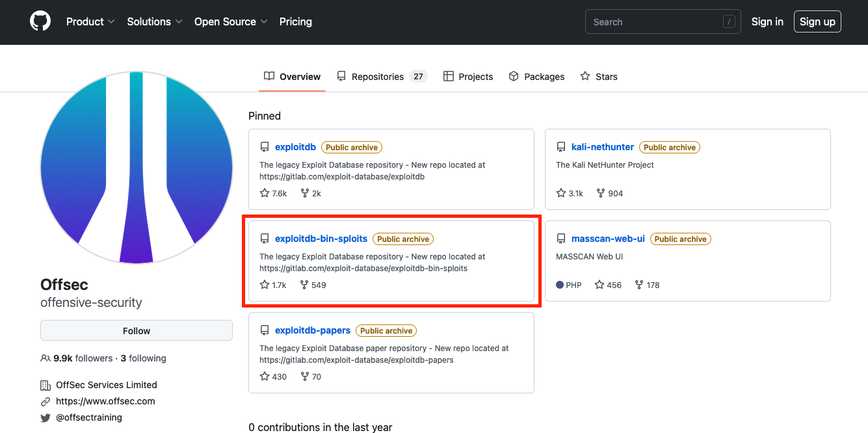The width and height of the screenshot is (868, 433).
Task: Click fork icon on exploitdb-papers card
Action: pyautogui.click(x=304, y=376)
